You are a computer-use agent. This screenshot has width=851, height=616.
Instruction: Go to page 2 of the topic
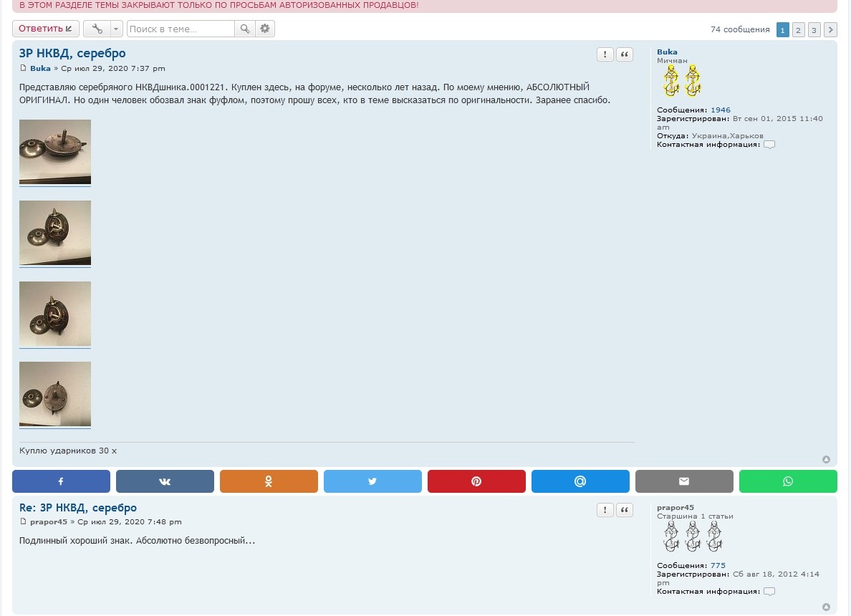(799, 29)
